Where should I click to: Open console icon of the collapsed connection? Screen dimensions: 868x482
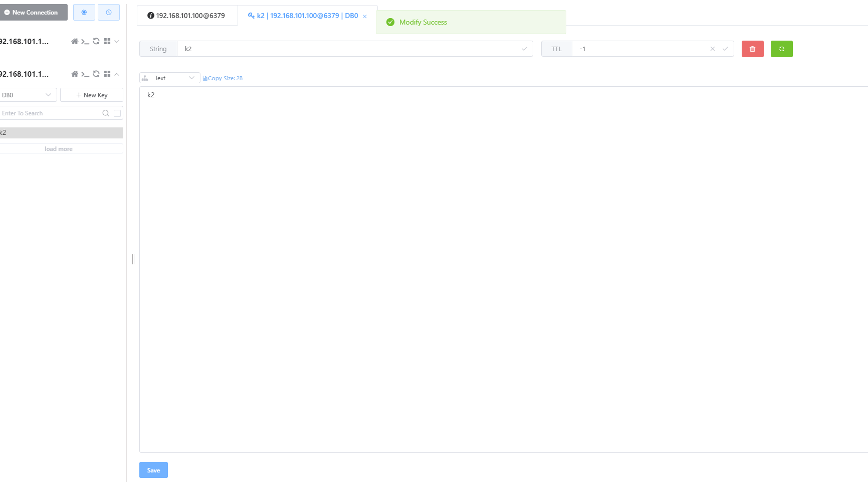(x=85, y=42)
